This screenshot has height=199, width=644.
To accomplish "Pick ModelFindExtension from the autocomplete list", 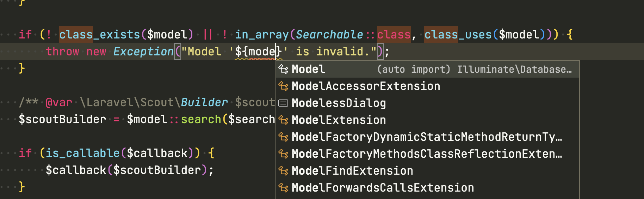I will (x=352, y=171).
